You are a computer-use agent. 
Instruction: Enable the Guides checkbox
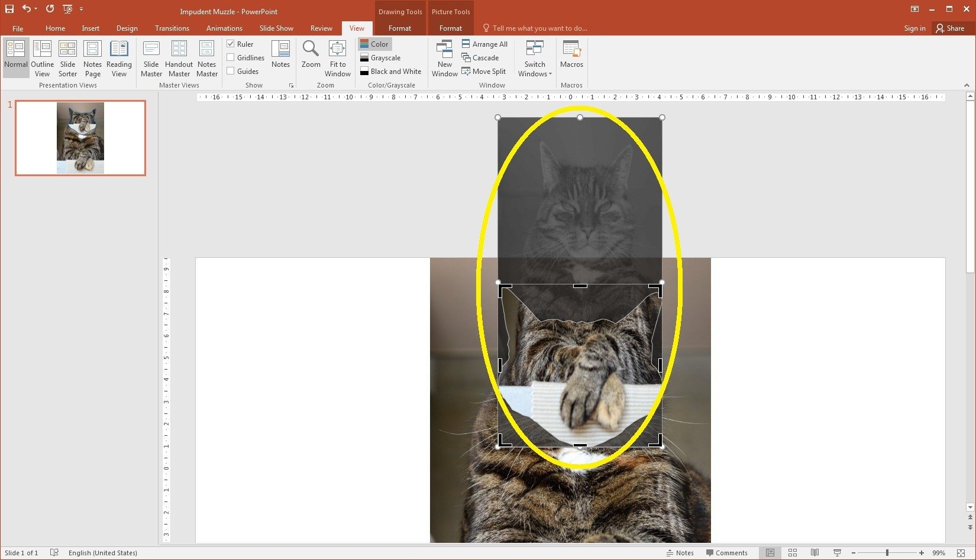230,71
